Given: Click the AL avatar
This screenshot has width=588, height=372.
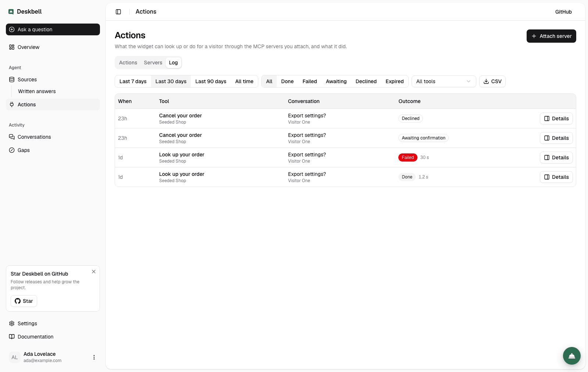Looking at the screenshot, I should click(x=15, y=357).
